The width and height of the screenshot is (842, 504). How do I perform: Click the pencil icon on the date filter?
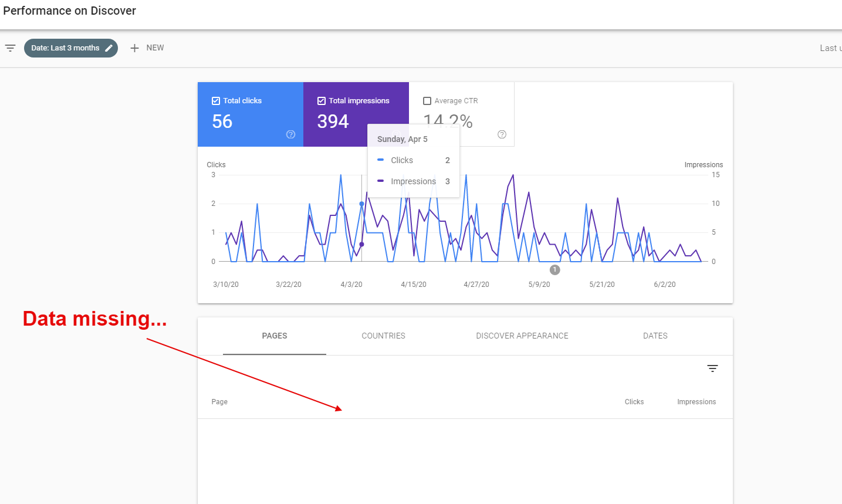[109, 48]
